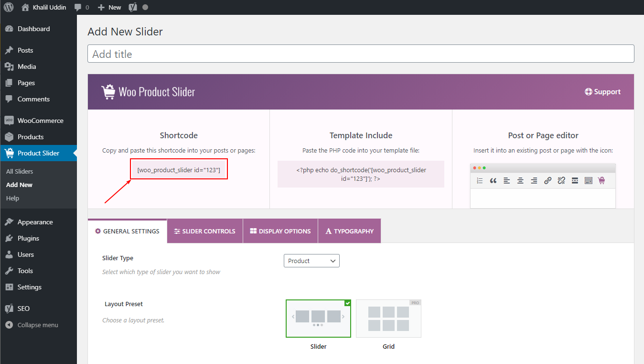Open the Yoast SEO admin bar icon
The height and width of the screenshot is (364, 644).
point(133,7)
